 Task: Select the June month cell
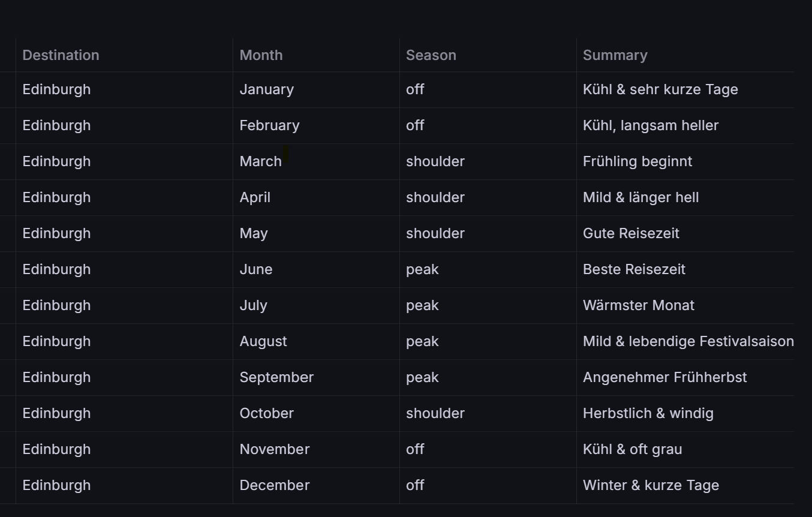[x=255, y=269]
